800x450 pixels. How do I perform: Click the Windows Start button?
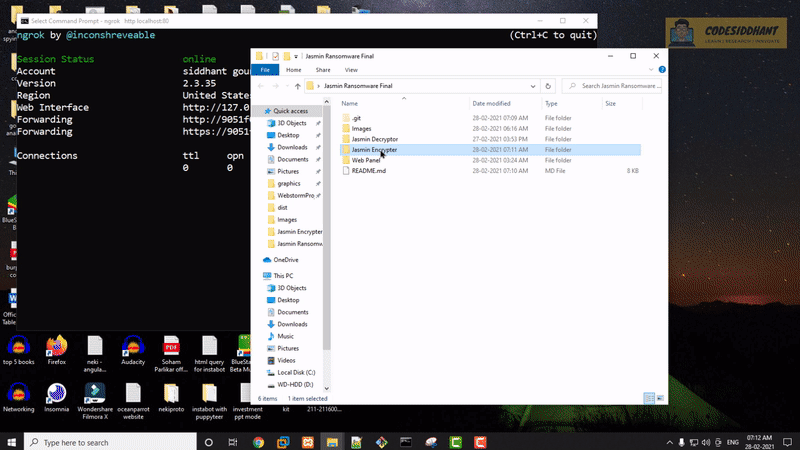tap(12, 442)
